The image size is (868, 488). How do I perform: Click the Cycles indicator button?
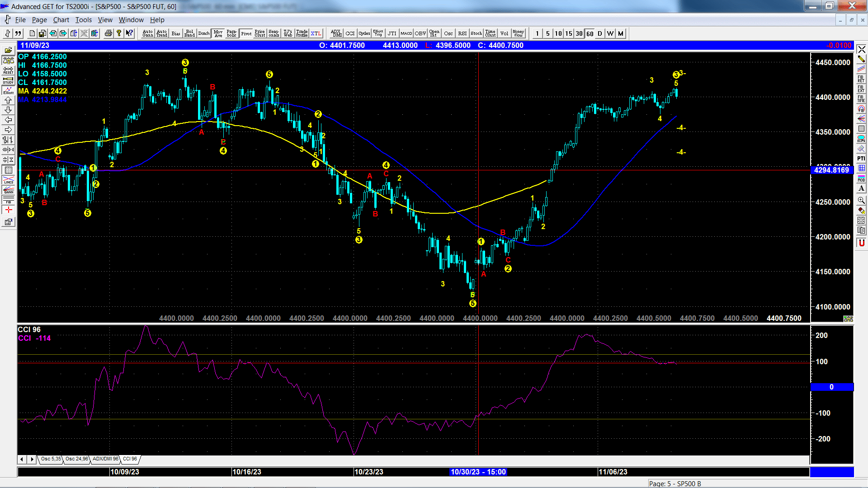[364, 33]
